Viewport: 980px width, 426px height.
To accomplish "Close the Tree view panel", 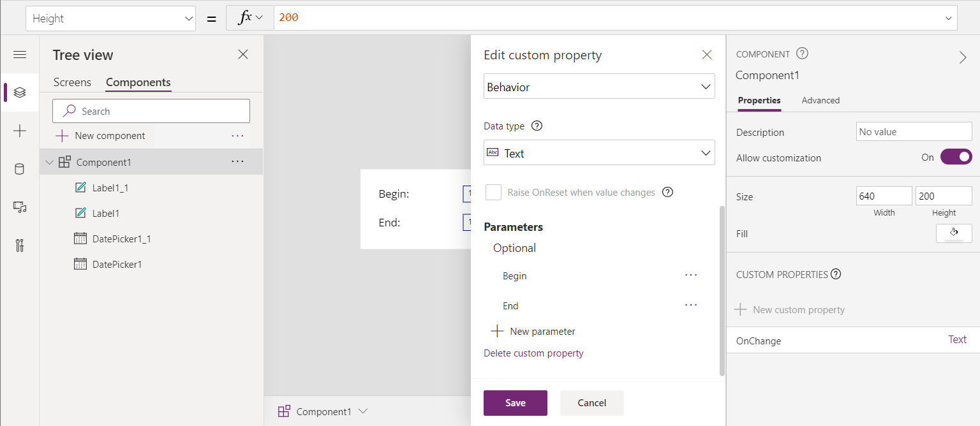I will [243, 55].
